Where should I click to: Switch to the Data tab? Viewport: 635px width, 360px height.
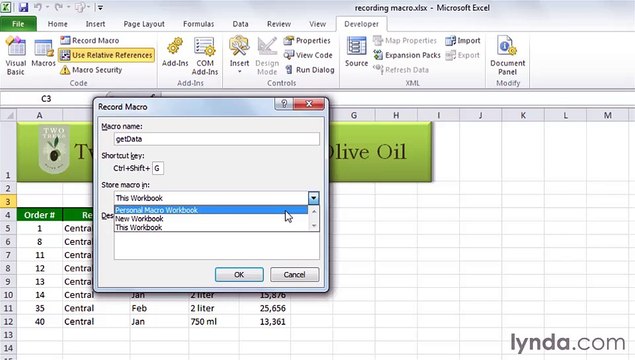click(x=240, y=24)
